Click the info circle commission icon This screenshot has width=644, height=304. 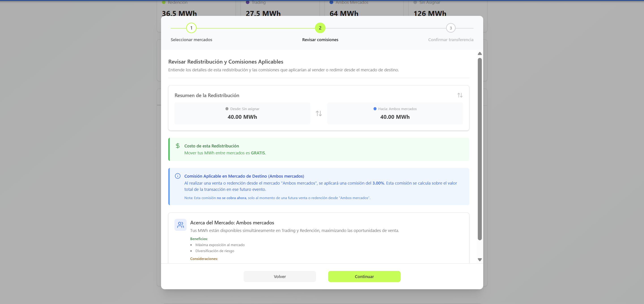coord(178,176)
